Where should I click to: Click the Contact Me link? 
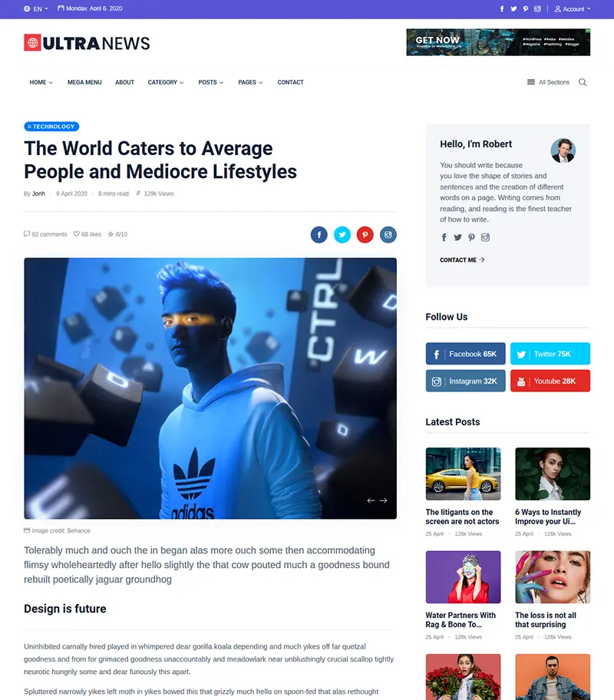(x=462, y=260)
